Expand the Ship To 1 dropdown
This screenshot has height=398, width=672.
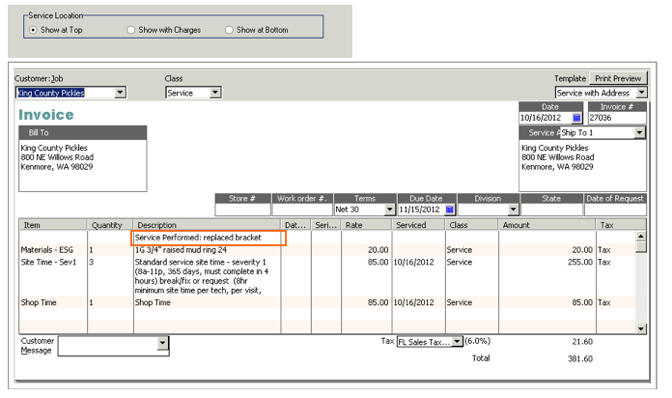click(x=639, y=133)
